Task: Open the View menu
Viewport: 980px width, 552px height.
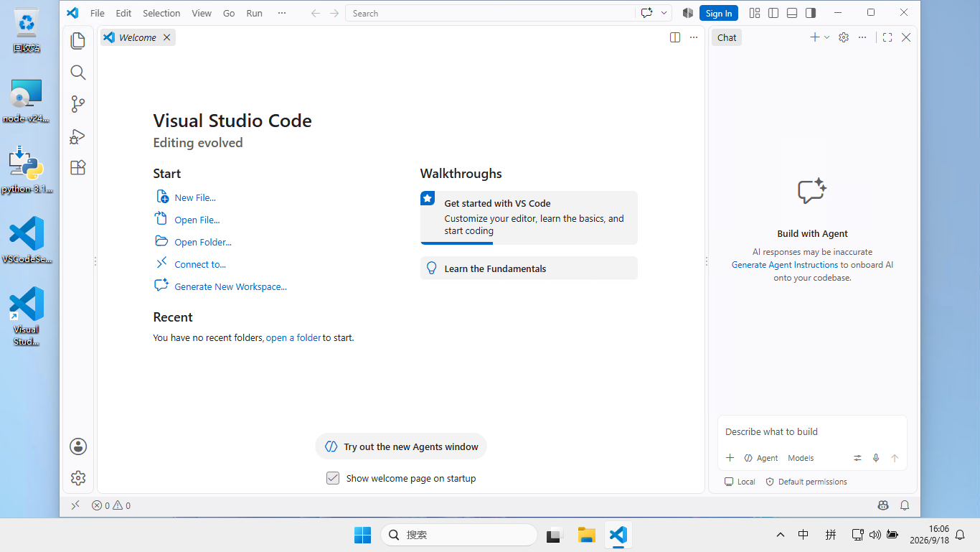Action: (x=202, y=13)
